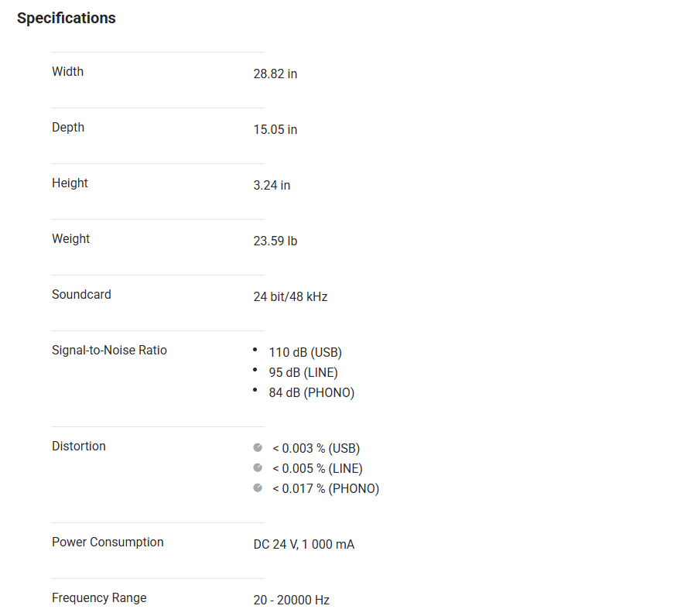Click the Specifications heading

point(67,19)
